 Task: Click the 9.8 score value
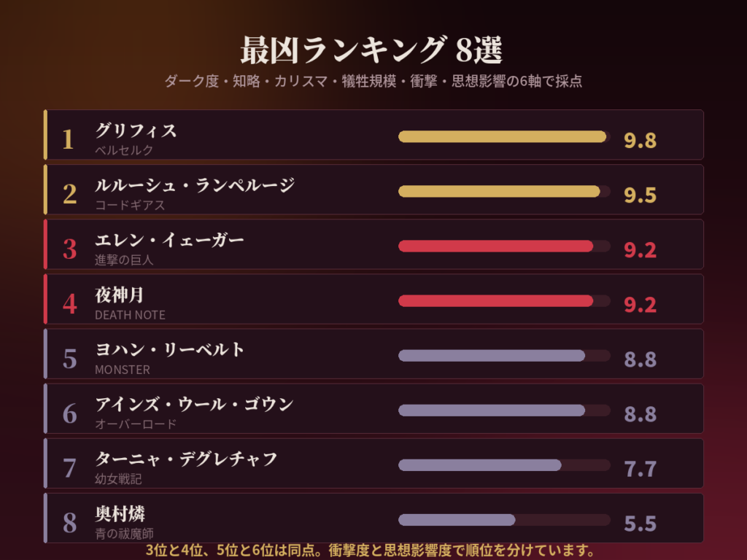640,141
